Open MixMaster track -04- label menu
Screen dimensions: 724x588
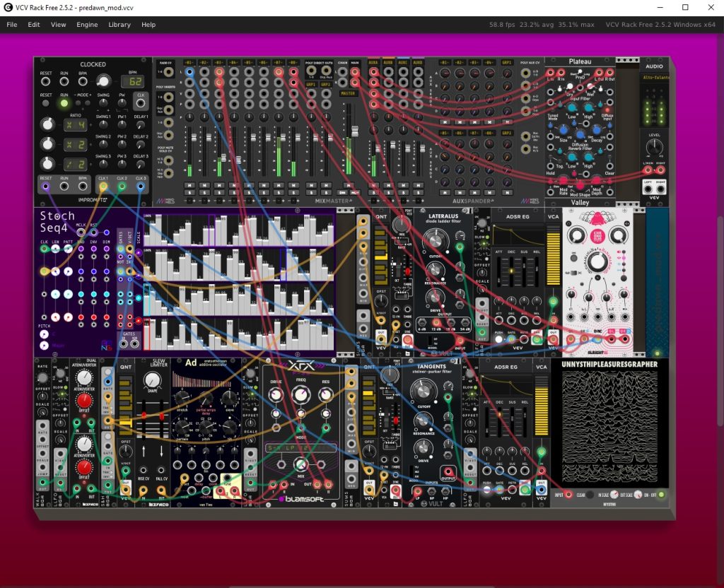[x=233, y=62]
